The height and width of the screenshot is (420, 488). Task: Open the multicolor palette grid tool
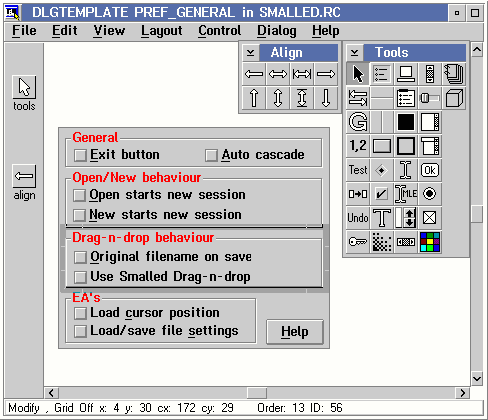coord(430,242)
